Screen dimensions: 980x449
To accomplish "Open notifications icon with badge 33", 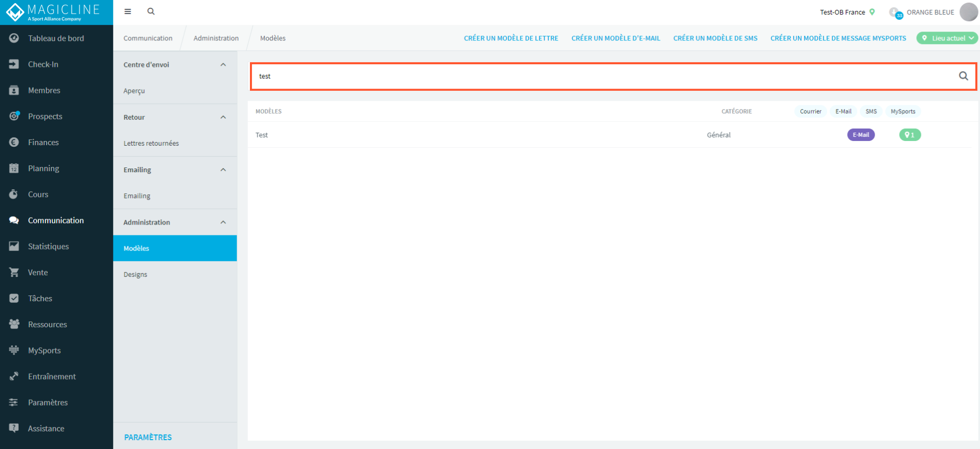I will pyautogui.click(x=895, y=12).
